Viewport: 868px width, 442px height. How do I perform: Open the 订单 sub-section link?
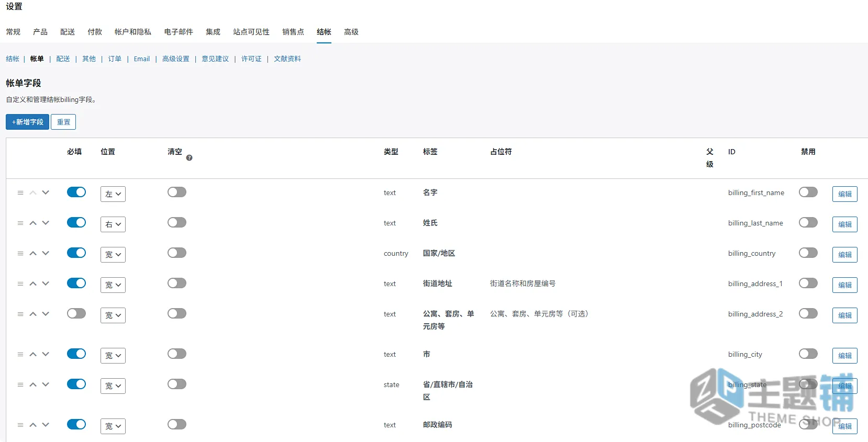click(115, 59)
